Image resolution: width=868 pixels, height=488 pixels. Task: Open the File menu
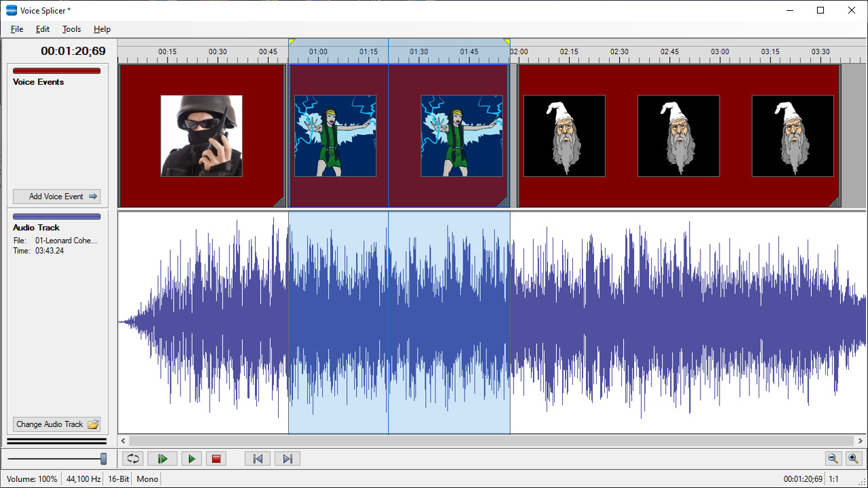pos(16,29)
